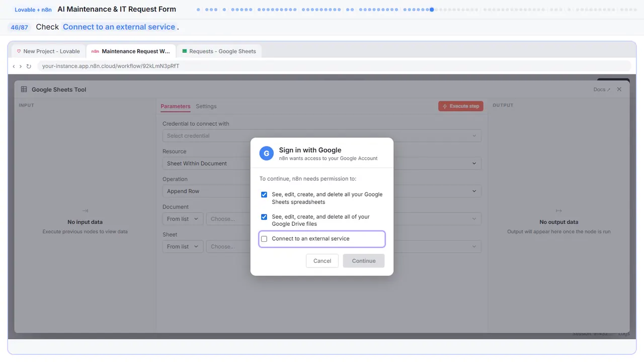Check Connect to an external service
The width and height of the screenshot is (644, 362).
coord(264,239)
